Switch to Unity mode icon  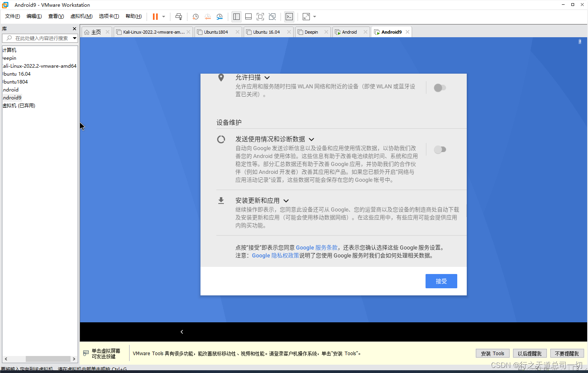point(272,17)
